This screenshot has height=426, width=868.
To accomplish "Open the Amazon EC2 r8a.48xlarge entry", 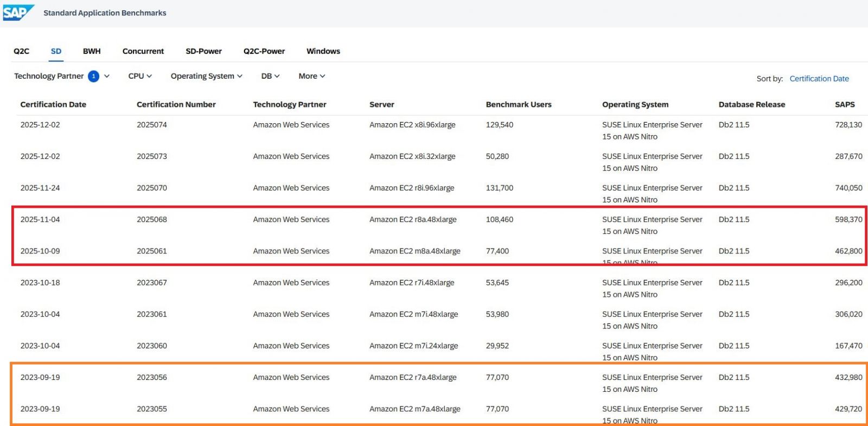I will point(413,220).
